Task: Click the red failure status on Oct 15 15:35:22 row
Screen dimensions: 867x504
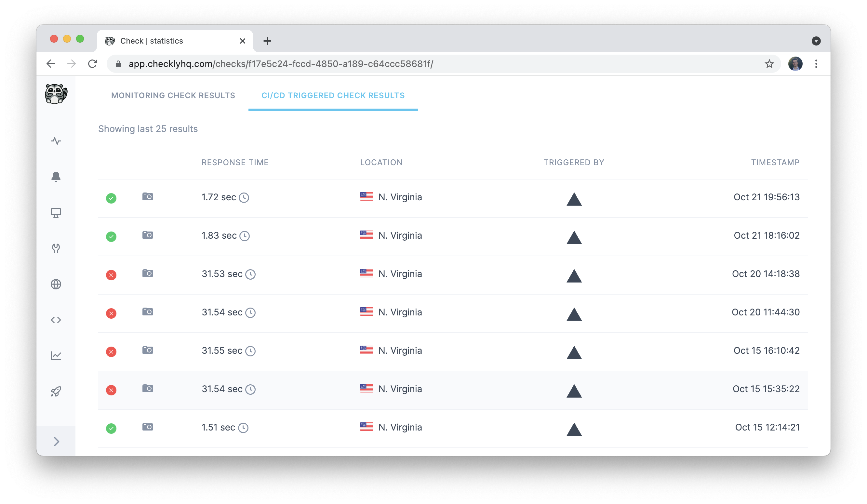Action: [111, 390]
